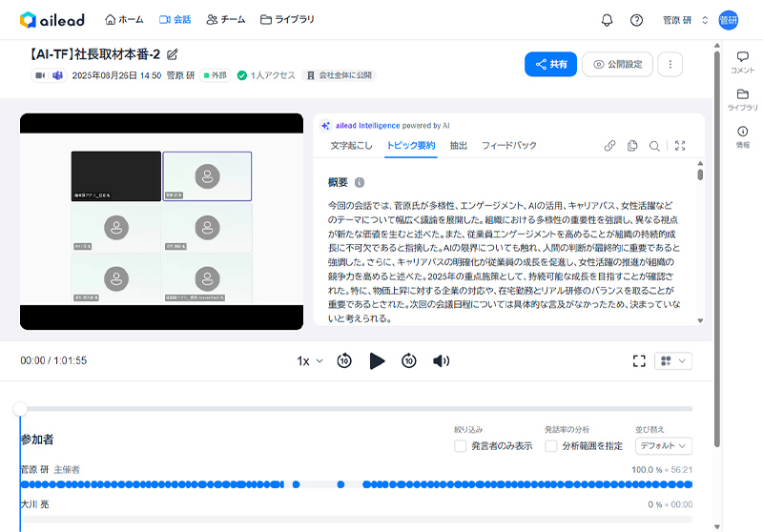The height and width of the screenshot is (532, 763).
Task: Expand the video layout selector dropdown
Action: coord(671,360)
